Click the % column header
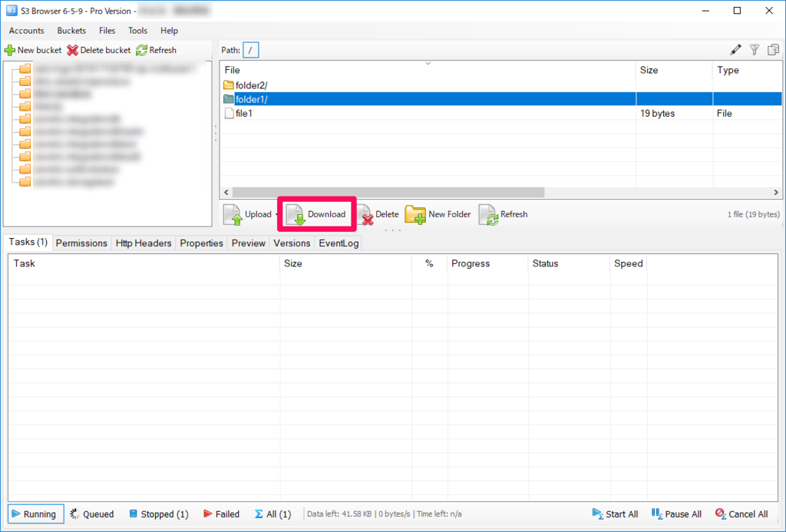Image resolution: width=786 pixels, height=532 pixels. [429, 264]
